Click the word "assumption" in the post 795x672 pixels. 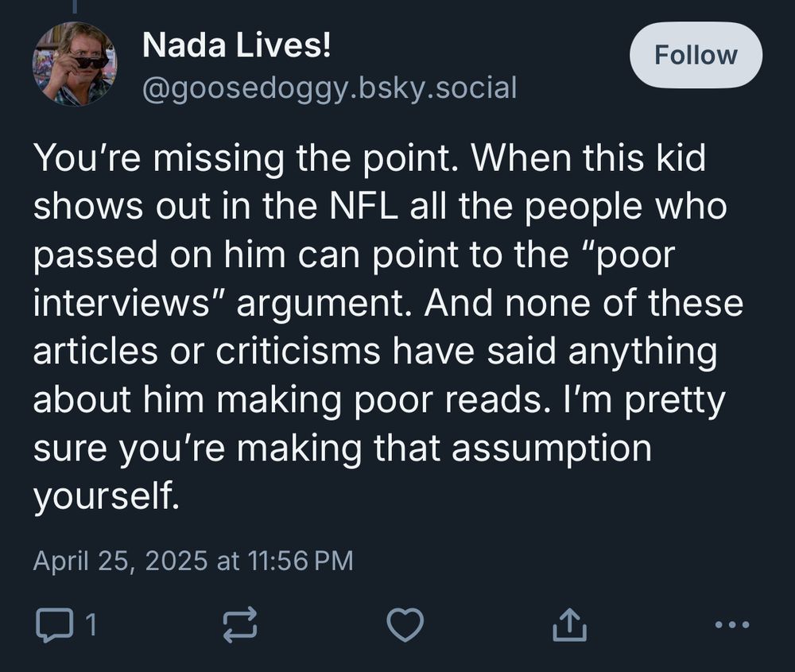[x=552, y=449]
